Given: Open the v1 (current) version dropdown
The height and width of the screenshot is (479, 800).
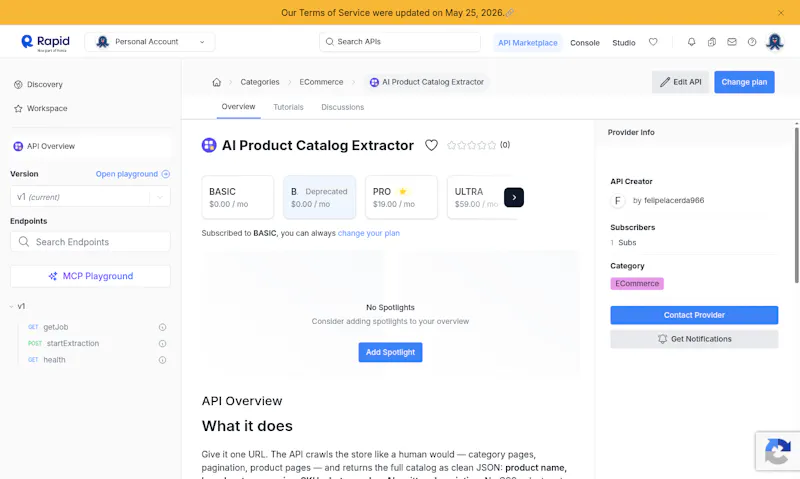Looking at the screenshot, I should pos(90,197).
